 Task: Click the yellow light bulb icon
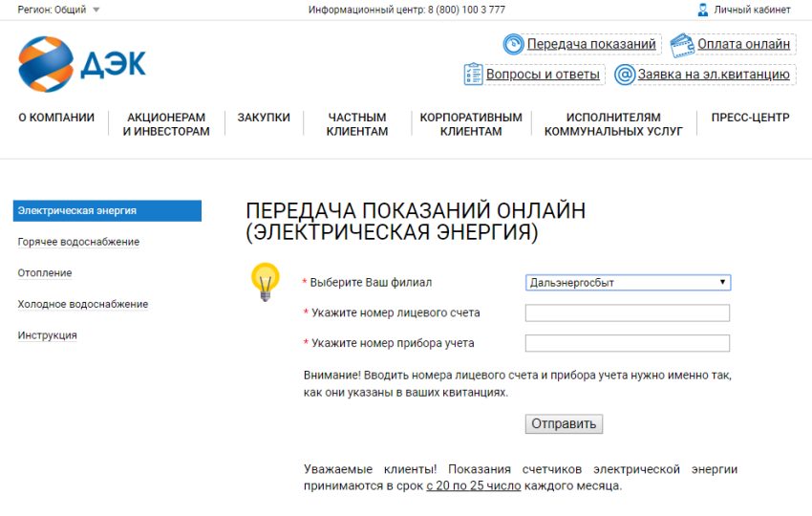pos(265,282)
